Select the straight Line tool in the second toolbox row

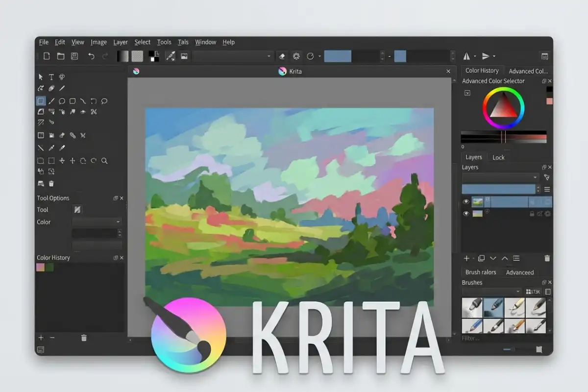[x=62, y=89]
